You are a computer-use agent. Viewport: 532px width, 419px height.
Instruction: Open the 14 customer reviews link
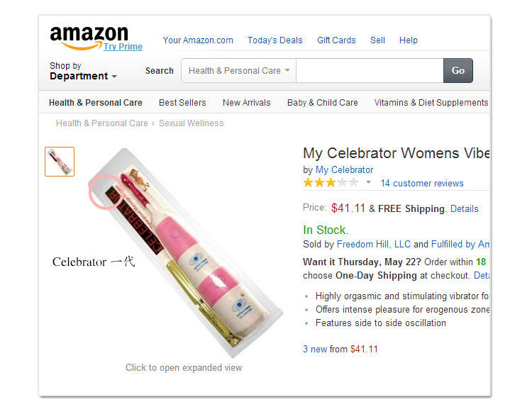point(421,183)
